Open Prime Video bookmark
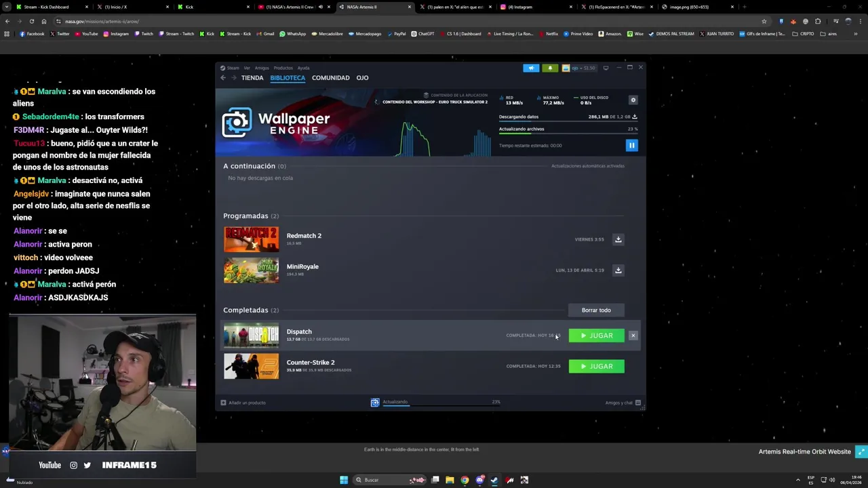Screen dimensions: 868x488 click(x=578, y=34)
